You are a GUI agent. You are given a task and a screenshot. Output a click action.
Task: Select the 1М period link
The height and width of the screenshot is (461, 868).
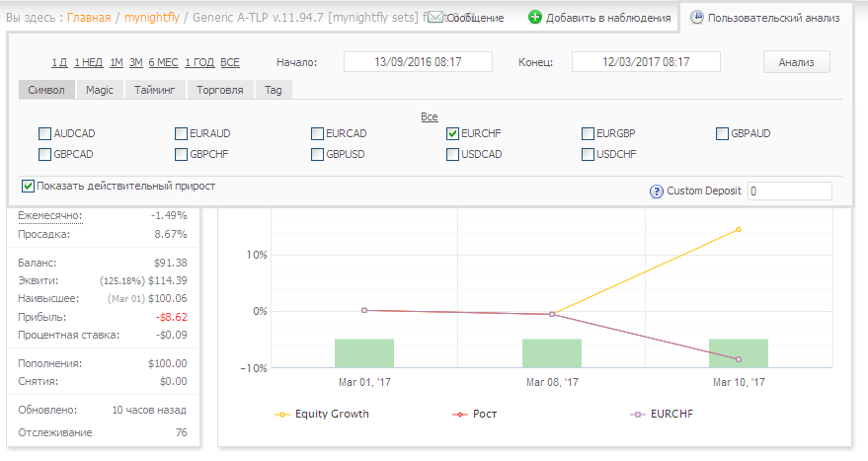[117, 62]
